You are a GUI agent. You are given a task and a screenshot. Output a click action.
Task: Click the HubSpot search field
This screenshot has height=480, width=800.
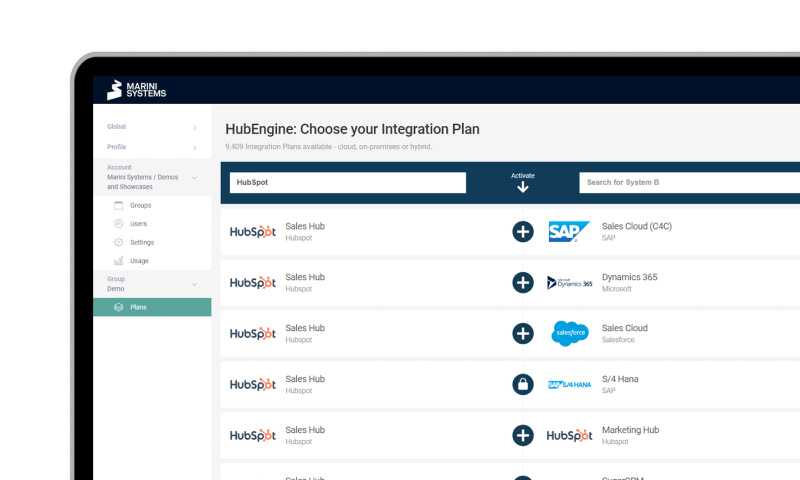coord(347,183)
